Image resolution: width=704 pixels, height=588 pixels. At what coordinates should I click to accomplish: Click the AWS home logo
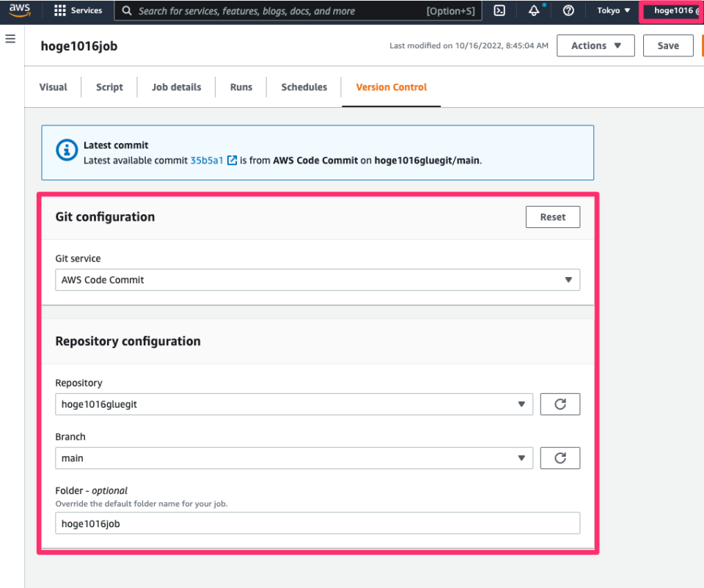[19, 10]
